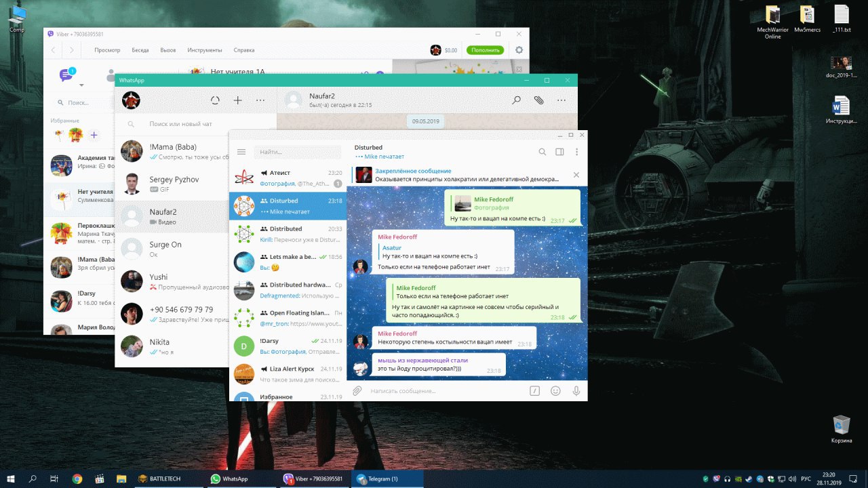The width and height of the screenshot is (868, 488).
Task: Open Viber Справка menu
Action: (x=244, y=50)
